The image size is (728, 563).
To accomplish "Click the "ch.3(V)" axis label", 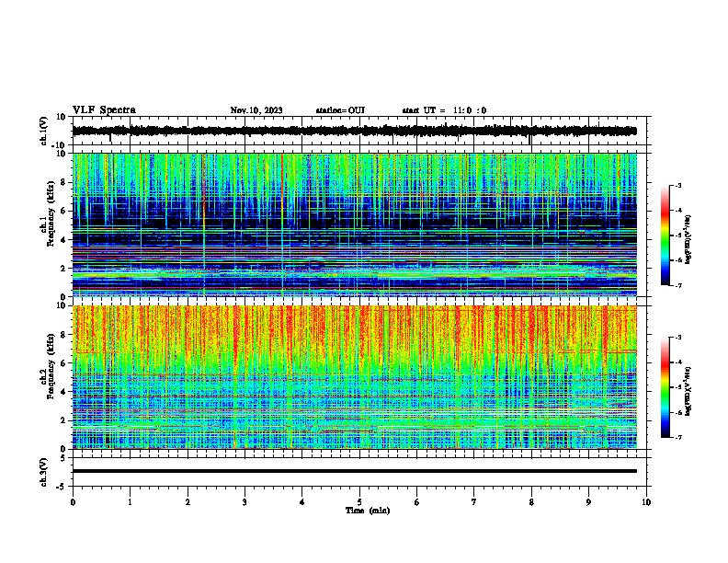I will [x=44, y=472].
